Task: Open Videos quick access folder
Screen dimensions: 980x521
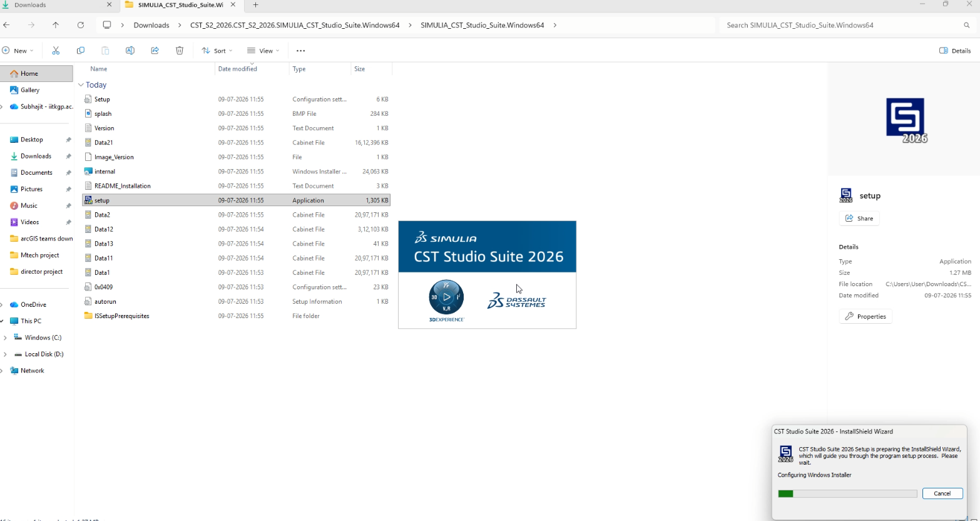Action: coord(29,222)
